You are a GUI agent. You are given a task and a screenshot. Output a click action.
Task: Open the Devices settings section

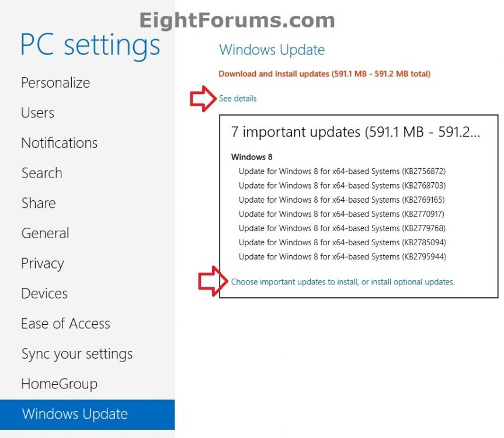click(44, 294)
